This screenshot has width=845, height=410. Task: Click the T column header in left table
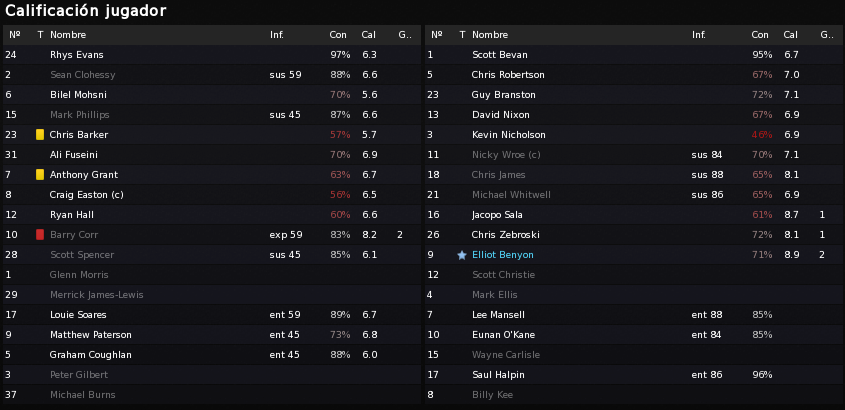click(40, 34)
